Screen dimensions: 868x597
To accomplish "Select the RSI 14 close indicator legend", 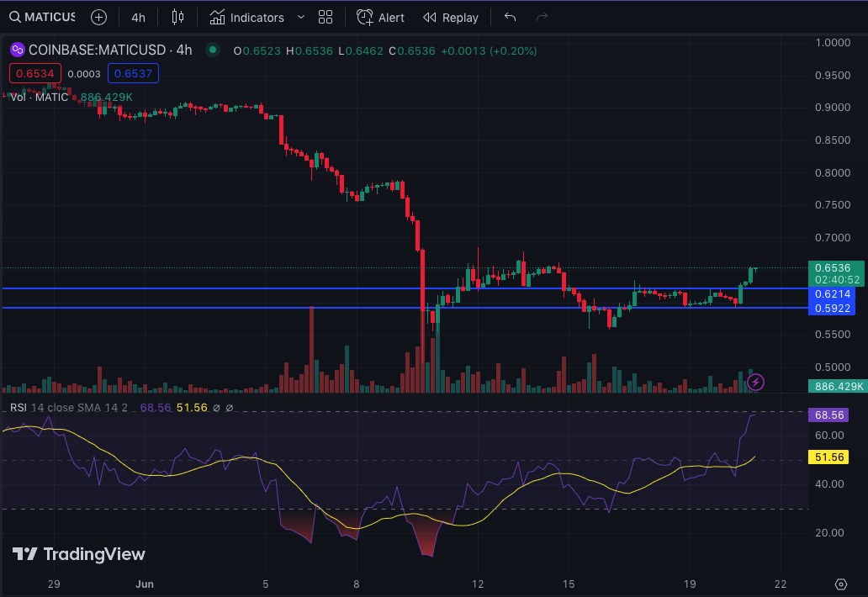I will [69, 408].
